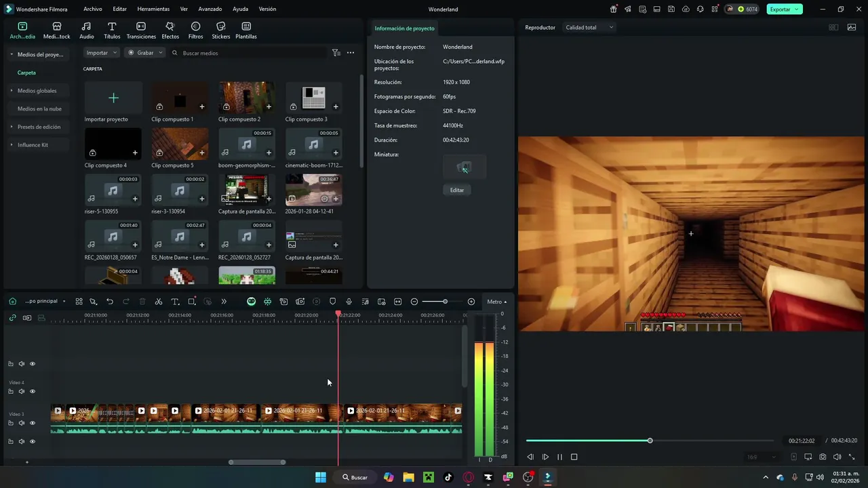Click the filter media icon
Image resolution: width=868 pixels, height=488 pixels.
pos(336,53)
